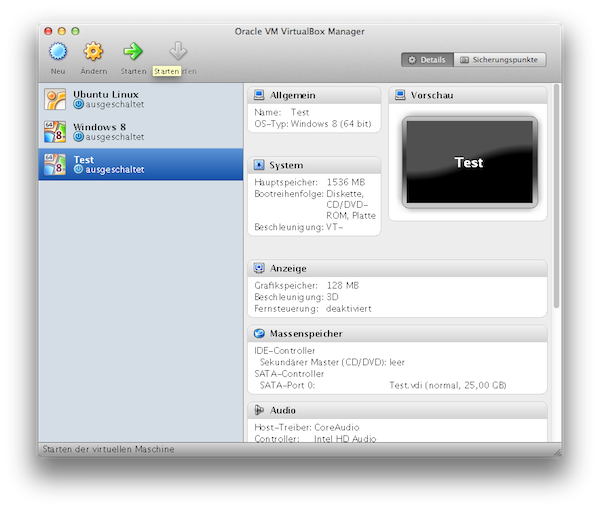Open the System settings header
Screen dimensions: 600x510
[314, 165]
